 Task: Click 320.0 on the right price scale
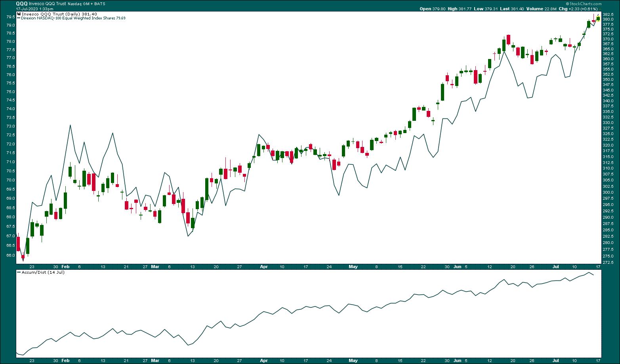[x=609, y=145]
